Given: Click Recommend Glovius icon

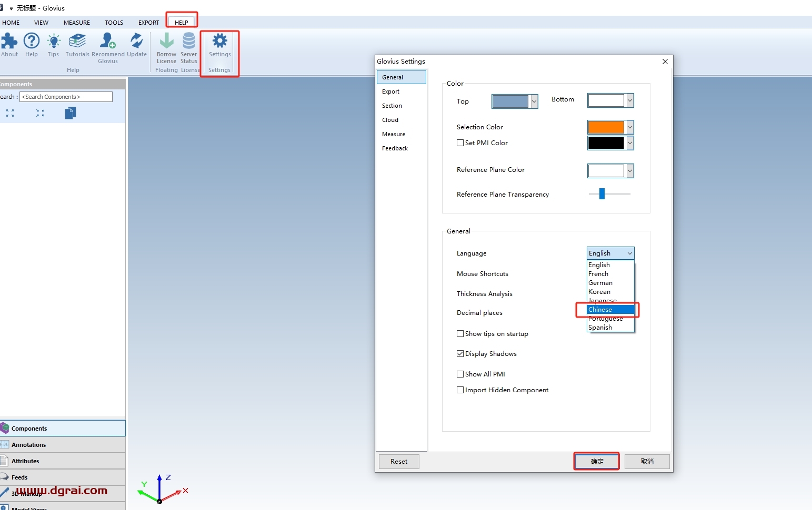Looking at the screenshot, I should point(108,48).
